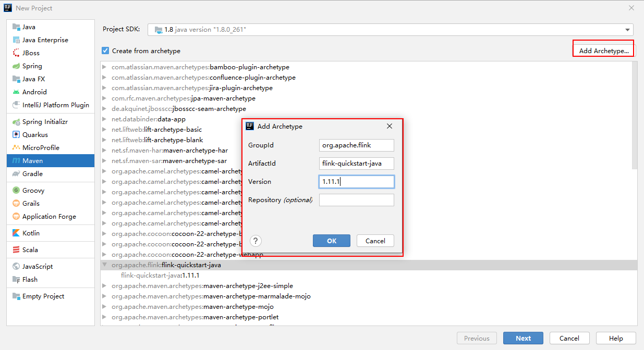Select the Scala icon
This screenshot has width=644, height=350.
16,250
